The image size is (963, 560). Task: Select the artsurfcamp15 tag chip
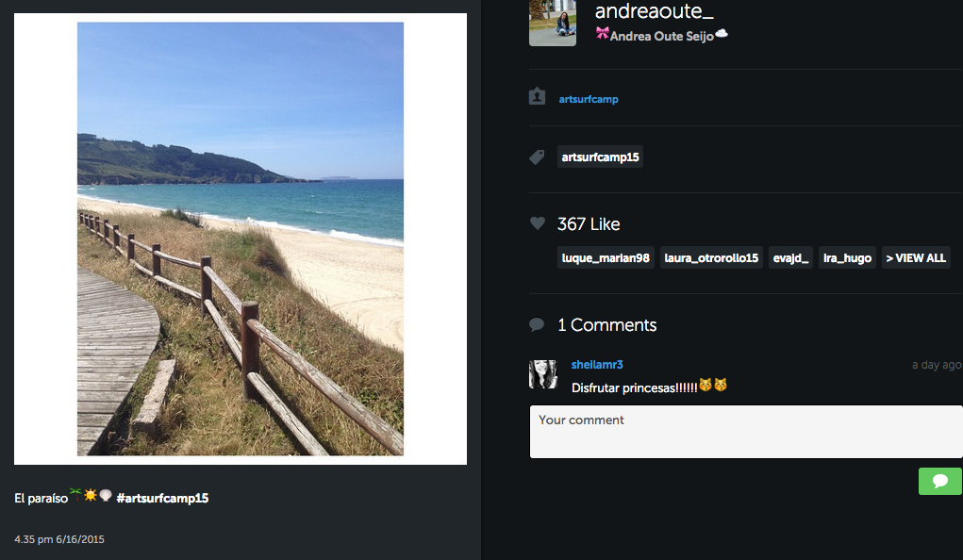pos(601,157)
